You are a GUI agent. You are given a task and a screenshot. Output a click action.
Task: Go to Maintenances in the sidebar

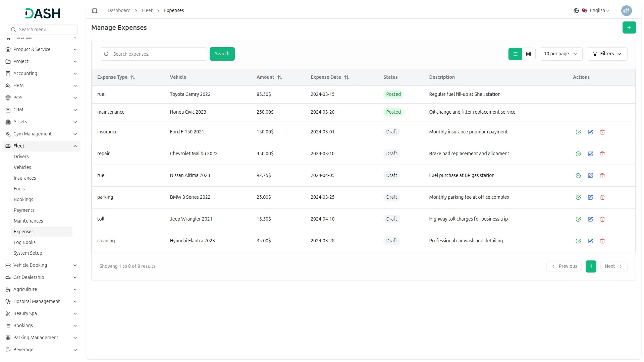(28, 221)
